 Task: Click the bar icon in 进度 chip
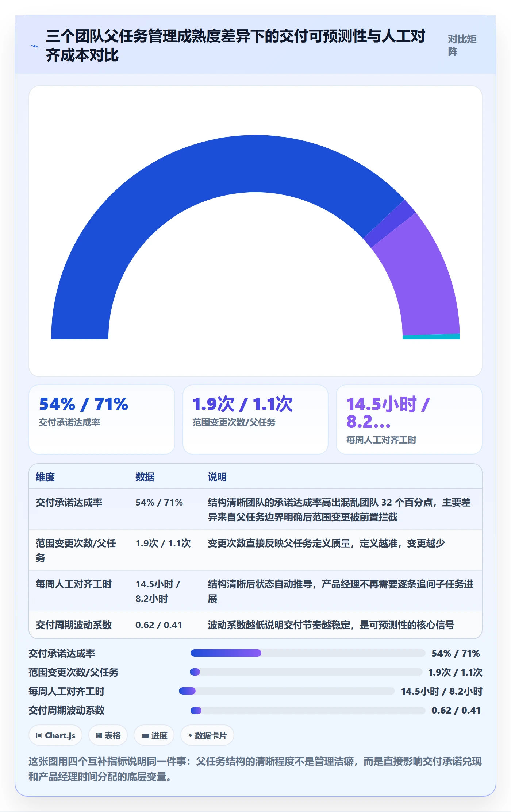pos(145,736)
